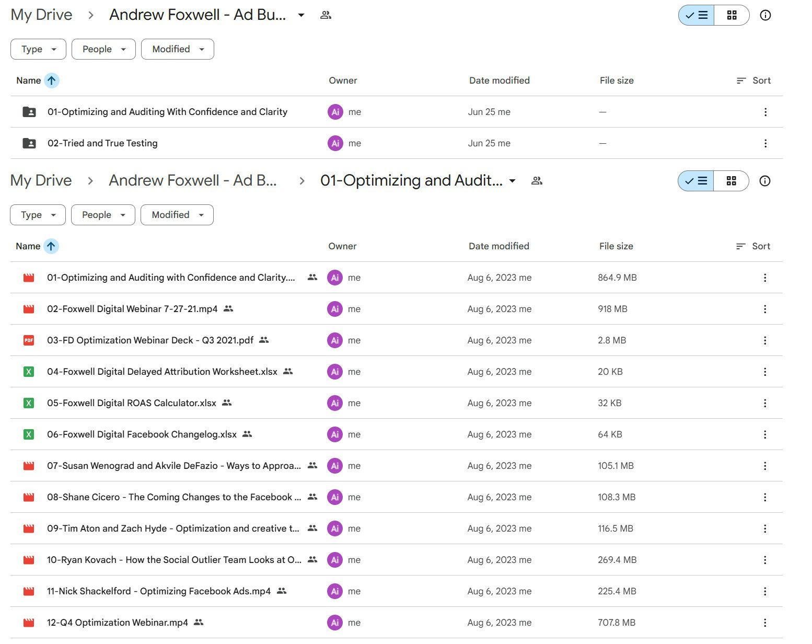Open more actions for 11-Nick Shackelford video
Viewport: 812px width, 644px height.
pos(764,591)
